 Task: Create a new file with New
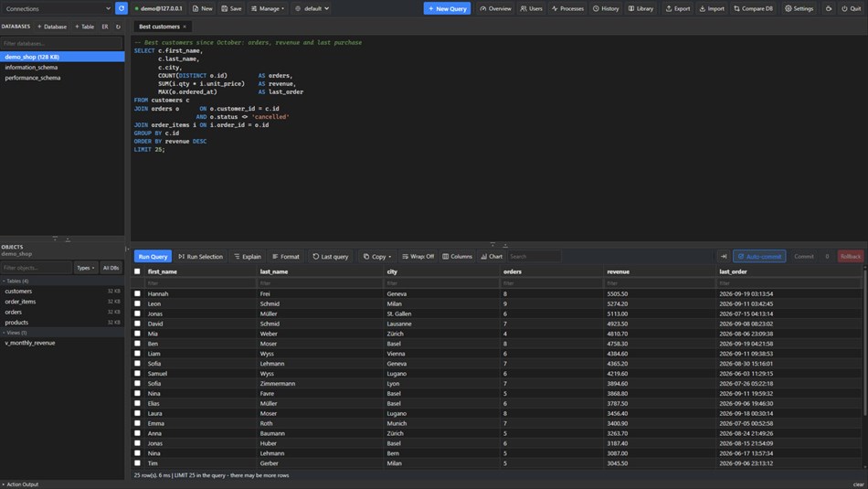click(202, 8)
